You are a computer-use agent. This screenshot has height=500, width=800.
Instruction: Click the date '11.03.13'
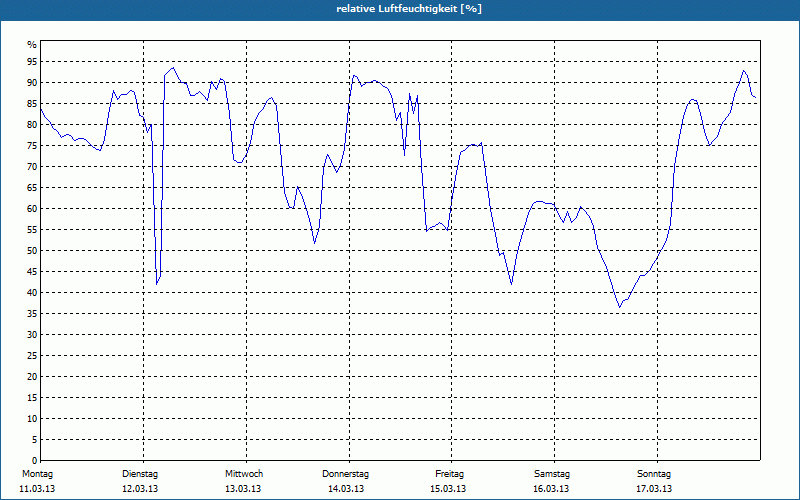37,489
